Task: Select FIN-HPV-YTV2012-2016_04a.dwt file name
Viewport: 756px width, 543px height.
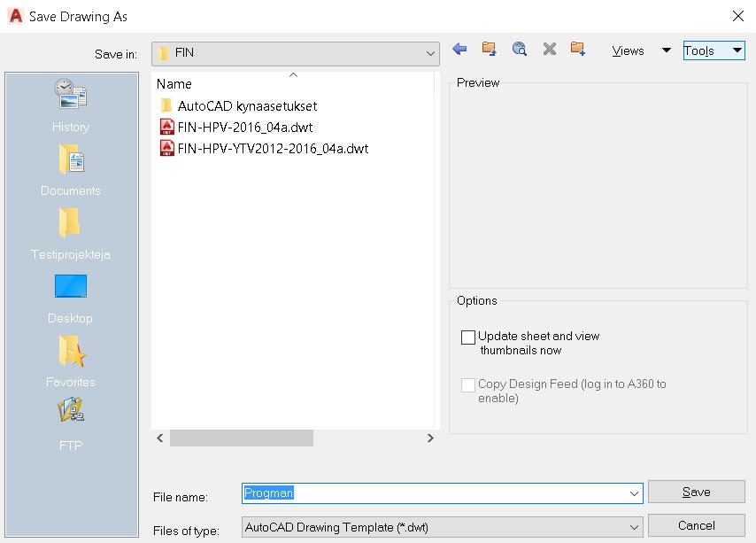Action: [273, 149]
